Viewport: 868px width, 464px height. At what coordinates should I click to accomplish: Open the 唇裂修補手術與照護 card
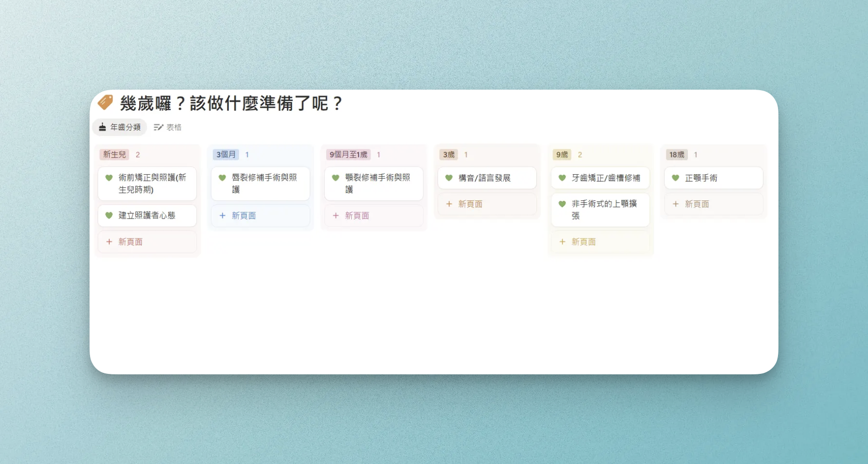coord(264,183)
